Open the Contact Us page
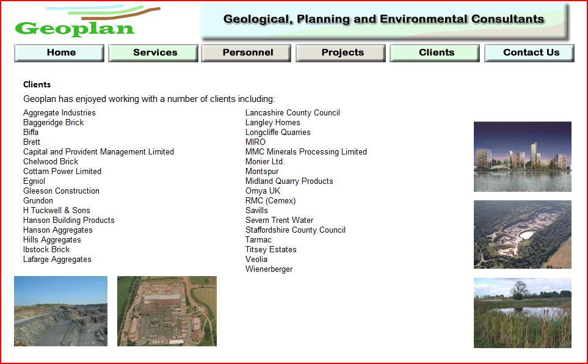The height and width of the screenshot is (364, 588). (x=529, y=53)
